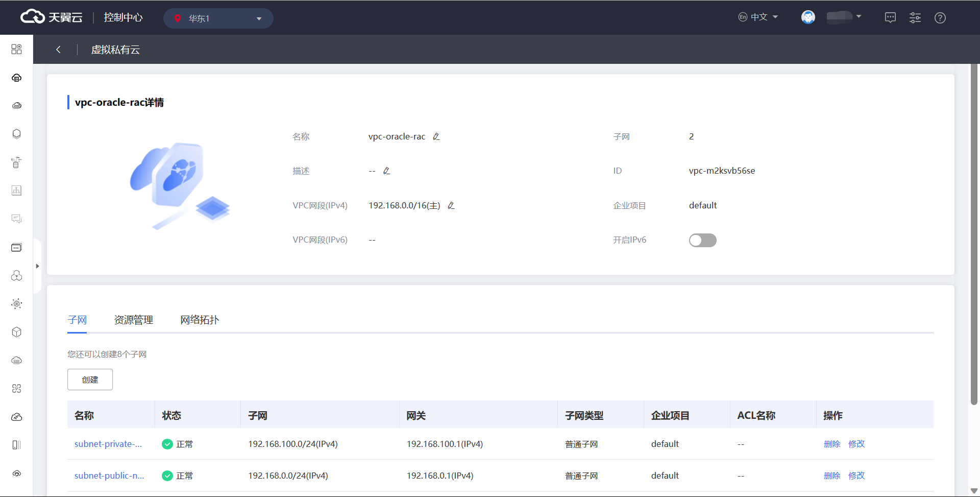The image size is (980, 497).
Task: Enable the 开启IPv6 toggle switch
Action: [702, 240]
